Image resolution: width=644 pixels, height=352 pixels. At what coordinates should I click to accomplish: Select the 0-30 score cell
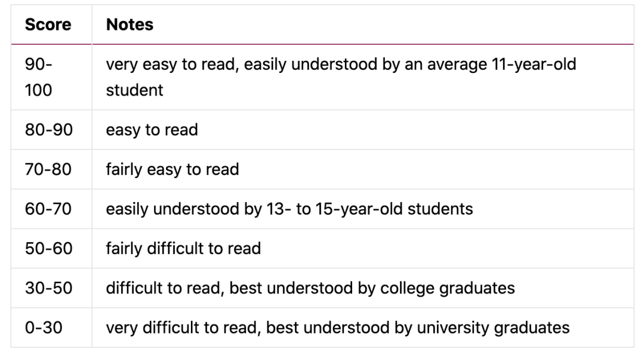[42, 327]
